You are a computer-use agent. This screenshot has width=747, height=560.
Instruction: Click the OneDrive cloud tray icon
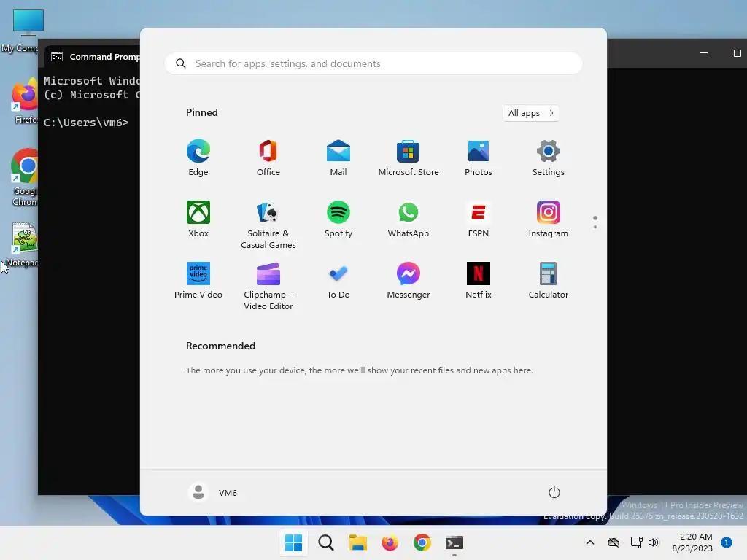(614, 542)
